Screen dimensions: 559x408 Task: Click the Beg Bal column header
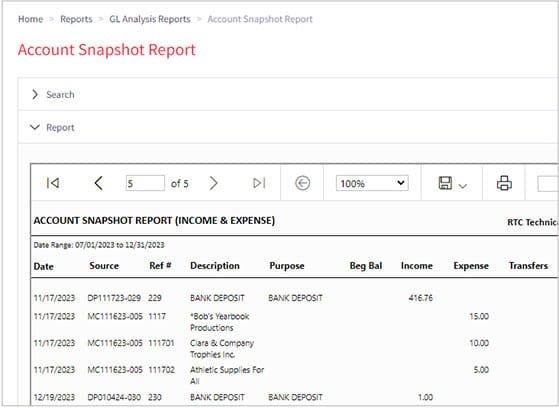(x=366, y=266)
